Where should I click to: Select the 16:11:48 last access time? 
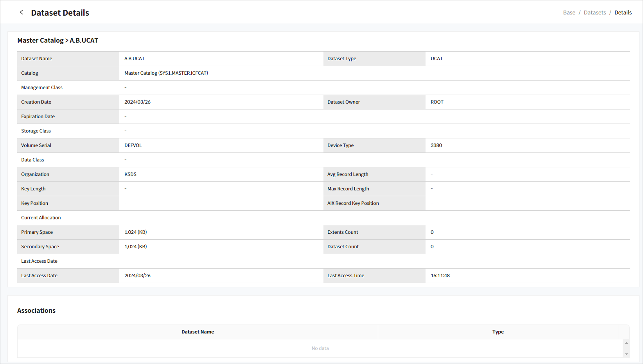tap(440, 275)
